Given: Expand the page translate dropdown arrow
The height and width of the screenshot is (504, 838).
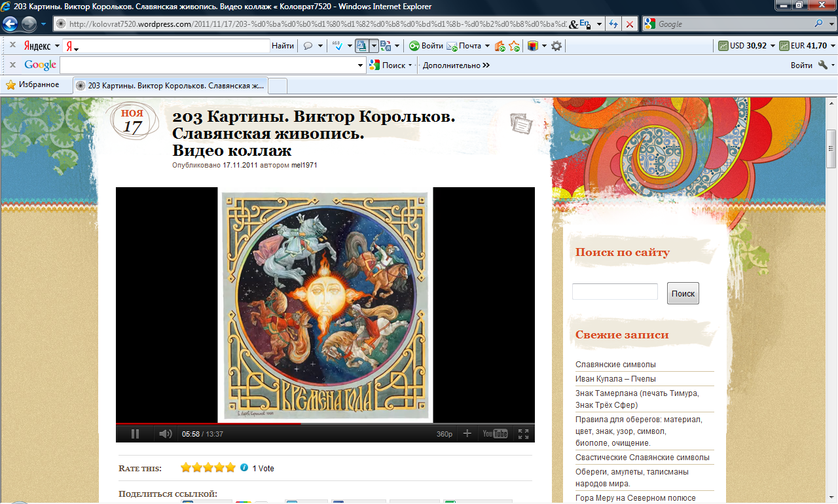Looking at the screenshot, I should click(397, 46).
